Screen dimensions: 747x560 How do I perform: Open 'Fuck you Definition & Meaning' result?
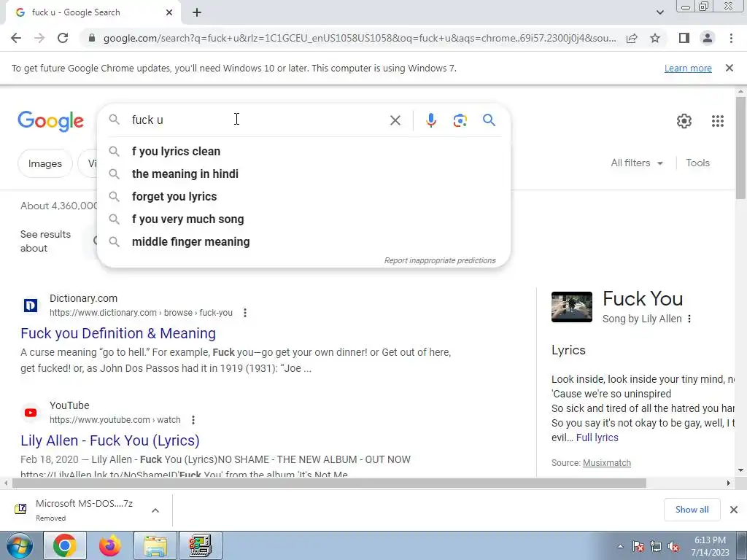[118, 333]
